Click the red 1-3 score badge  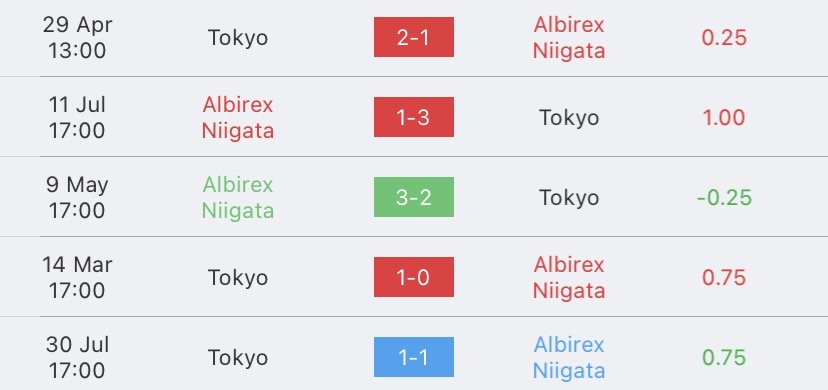click(413, 117)
